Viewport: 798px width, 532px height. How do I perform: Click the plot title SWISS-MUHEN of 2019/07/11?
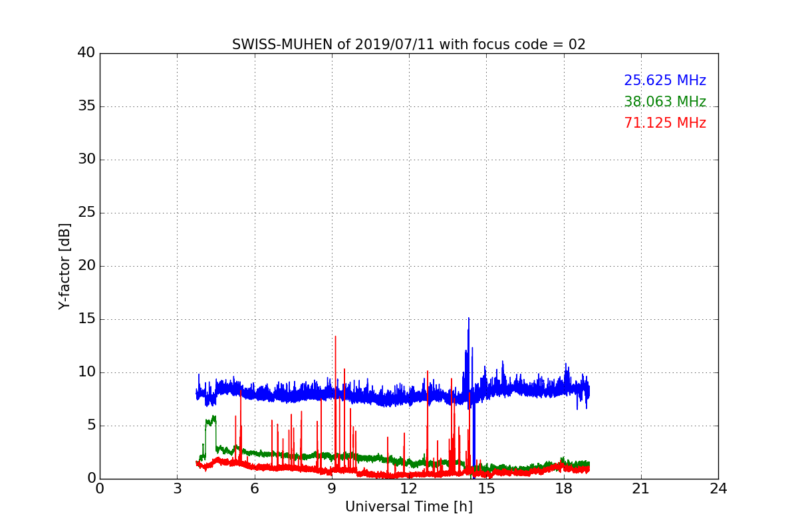pyautogui.click(x=408, y=45)
